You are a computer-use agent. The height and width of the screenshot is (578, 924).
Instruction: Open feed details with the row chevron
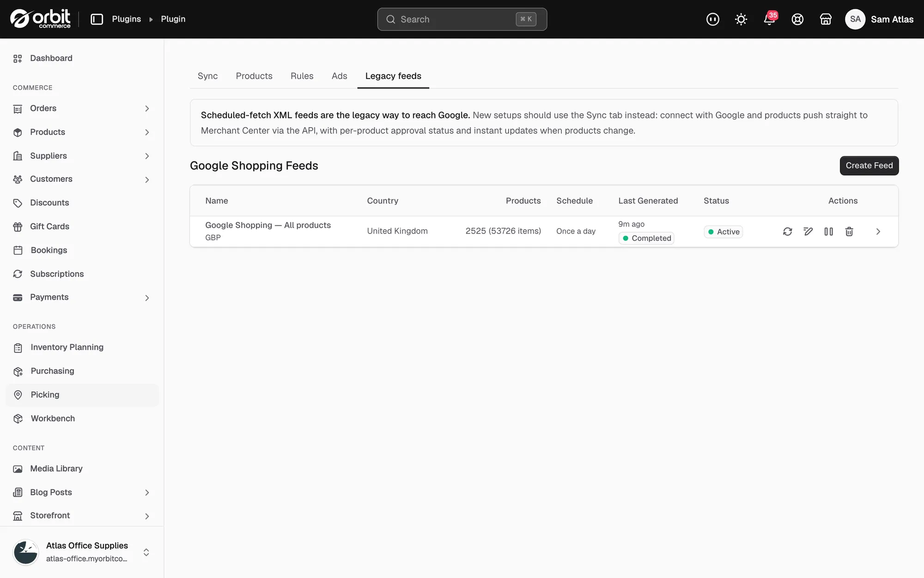click(878, 232)
